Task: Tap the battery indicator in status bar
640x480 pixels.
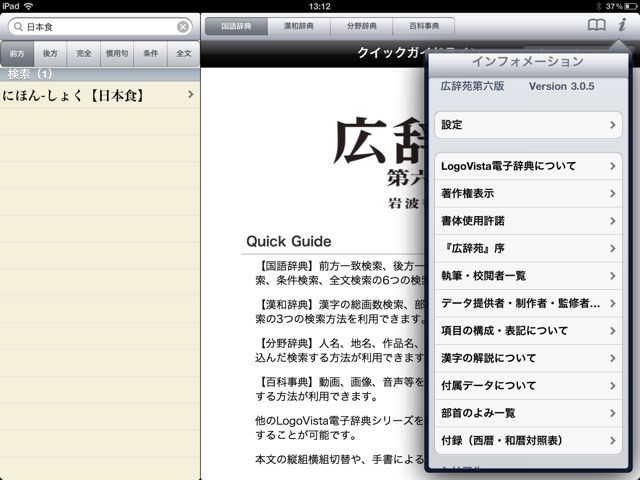Action: tap(633, 6)
